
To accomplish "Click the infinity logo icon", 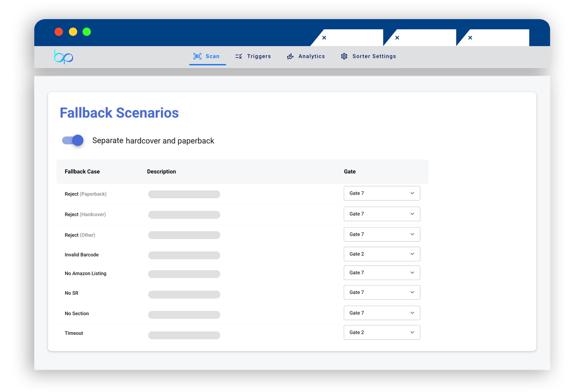I will coord(63,57).
